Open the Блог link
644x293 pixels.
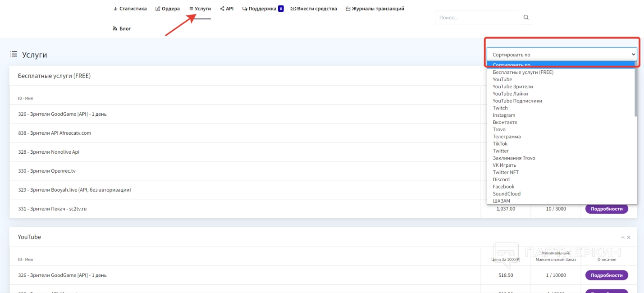(122, 28)
